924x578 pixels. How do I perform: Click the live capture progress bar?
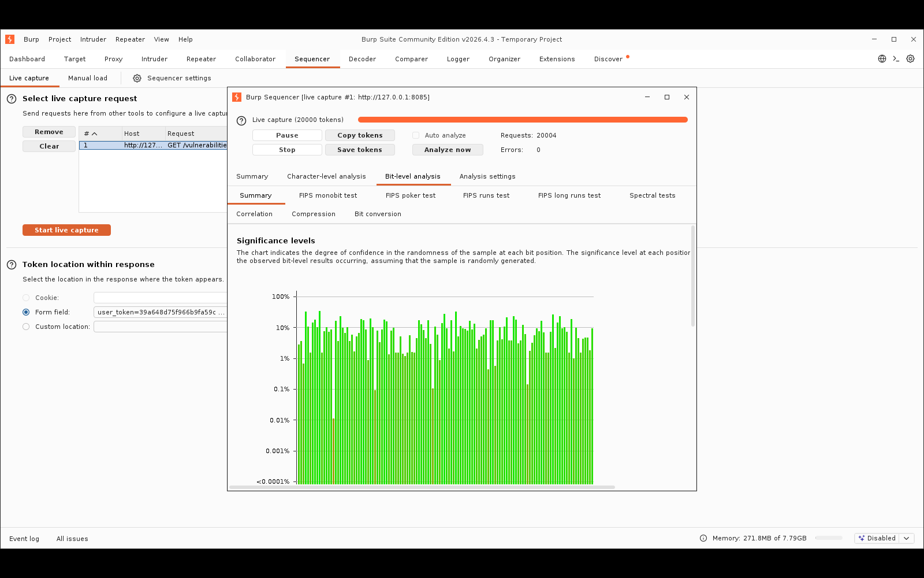[523, 120]
